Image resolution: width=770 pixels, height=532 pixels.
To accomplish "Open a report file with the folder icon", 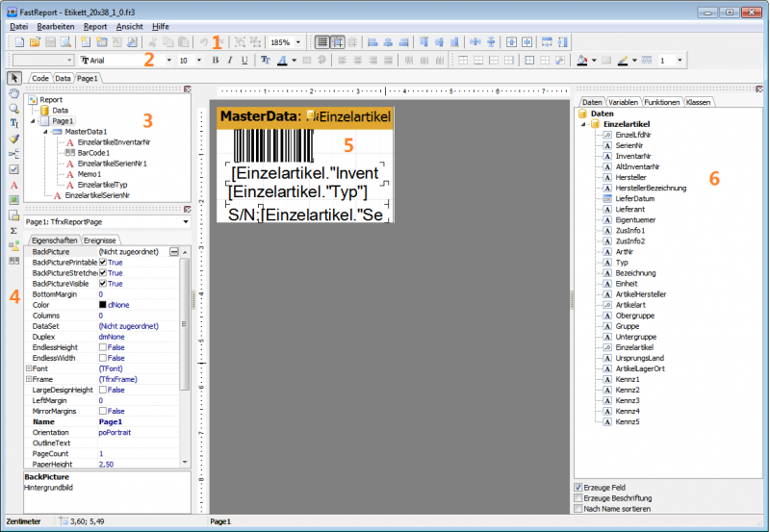I will [35, 42].
